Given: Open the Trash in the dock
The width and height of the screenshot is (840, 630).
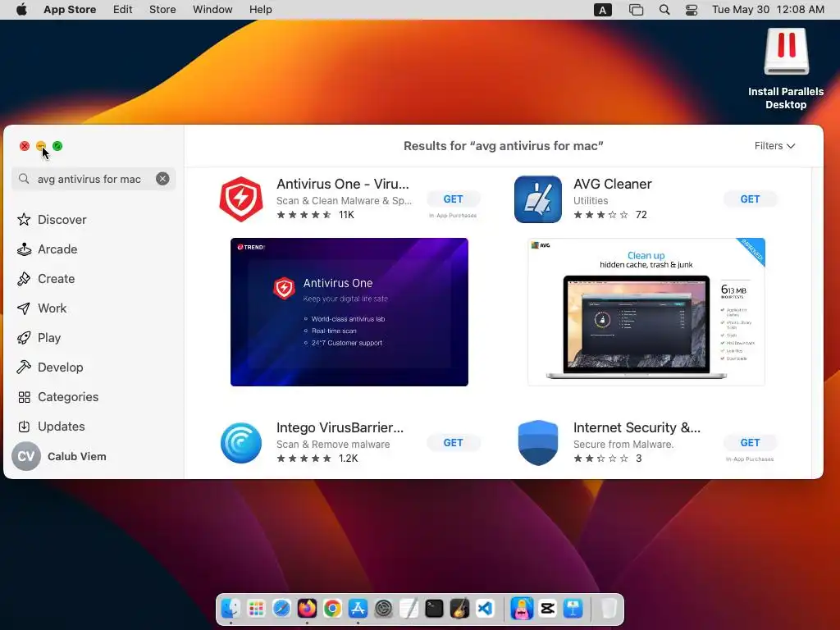Looking at the screenshot, I should click(608, 609).
